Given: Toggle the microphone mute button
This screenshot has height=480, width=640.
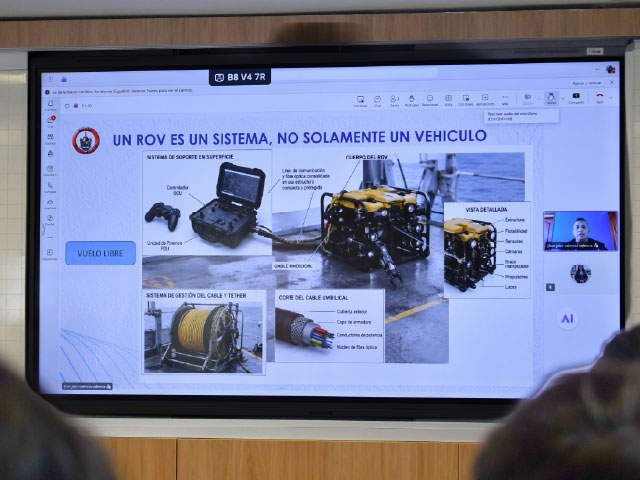Looking at the screenshot, I should click(551, 98).
